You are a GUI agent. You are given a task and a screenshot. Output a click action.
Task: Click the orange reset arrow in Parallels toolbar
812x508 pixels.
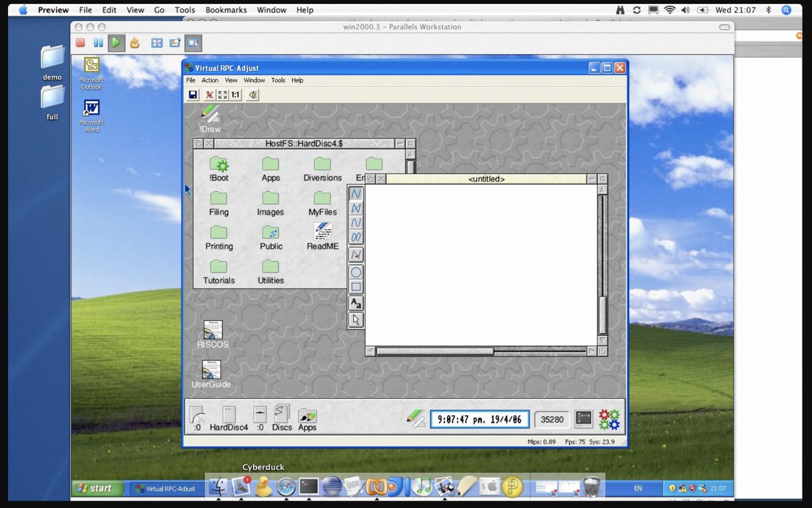[x=135, y=43]
